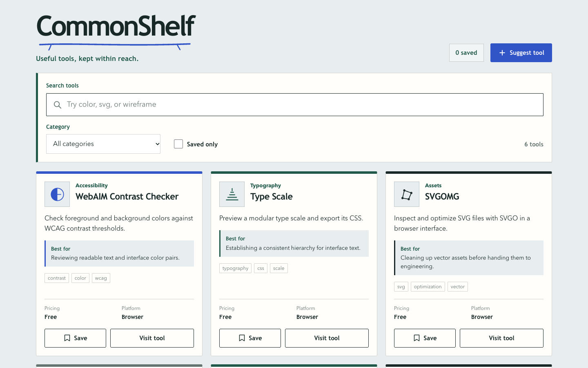Click the plus icon on Suggest tool
The image size is (588, 368).
point(502,53)
